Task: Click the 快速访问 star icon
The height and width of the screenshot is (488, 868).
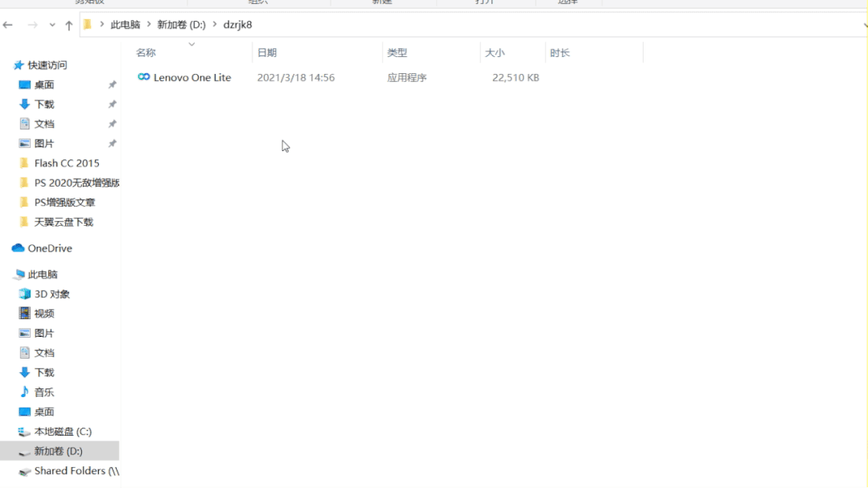Action: 19,65
